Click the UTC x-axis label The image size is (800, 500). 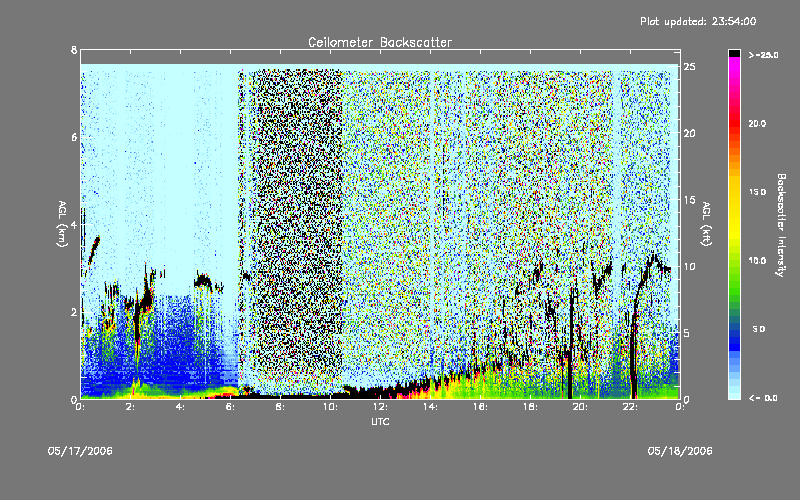click(380, 421)
